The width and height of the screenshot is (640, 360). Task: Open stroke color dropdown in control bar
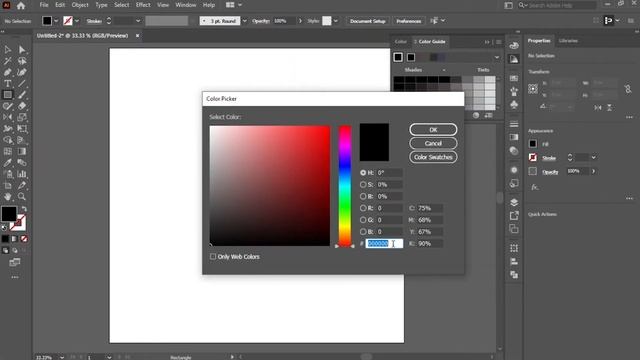pyautogui.click(x=77, y=21)
